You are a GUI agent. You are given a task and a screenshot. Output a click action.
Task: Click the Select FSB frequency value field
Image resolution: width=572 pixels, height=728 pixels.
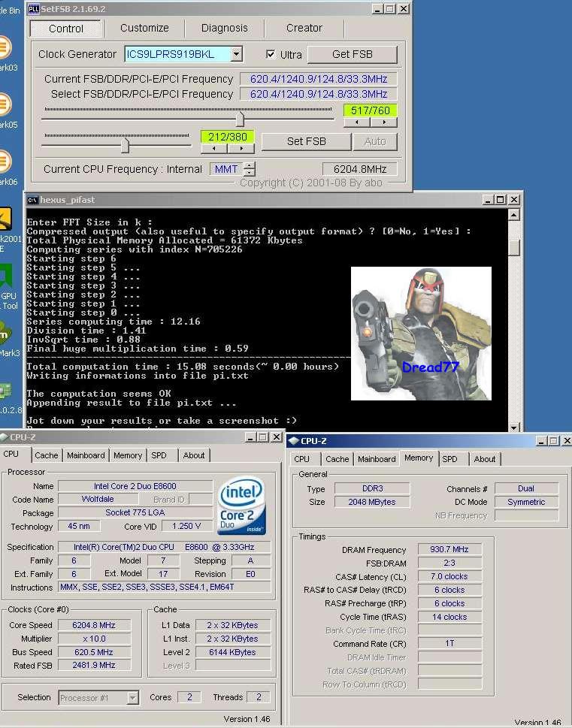coord(319,94)
